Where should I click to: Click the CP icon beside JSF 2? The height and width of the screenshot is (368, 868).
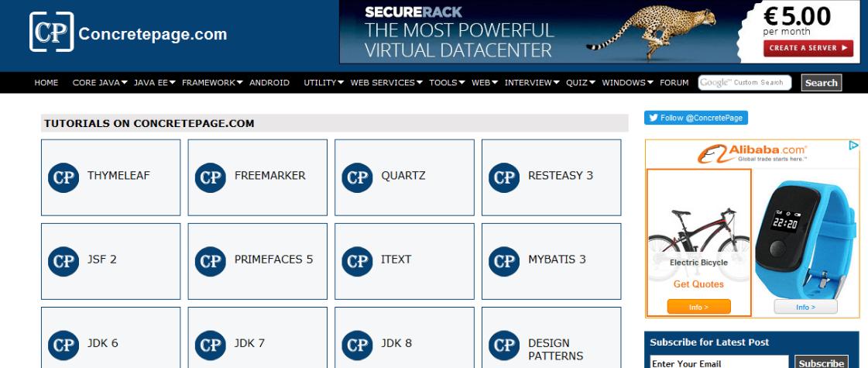coord(63,261)
